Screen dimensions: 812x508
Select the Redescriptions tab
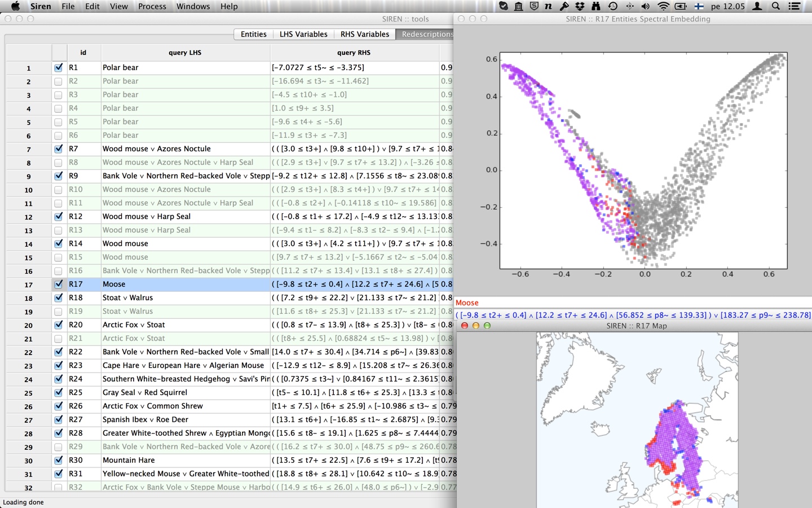coord(426,34)
